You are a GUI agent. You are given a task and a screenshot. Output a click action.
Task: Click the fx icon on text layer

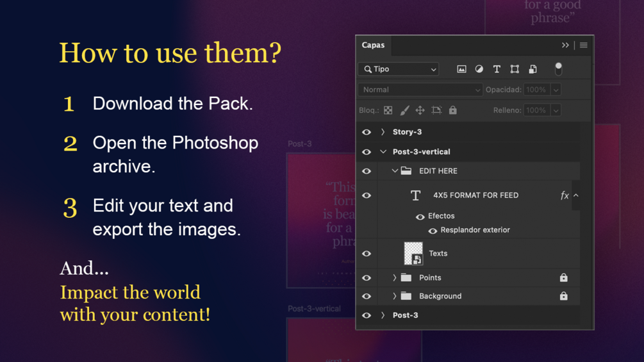[x=565, y=195]
